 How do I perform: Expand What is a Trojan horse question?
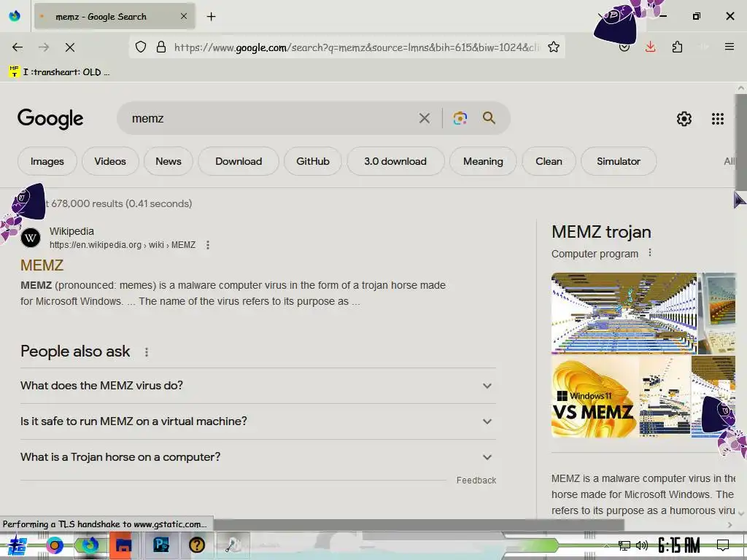(x=258, y=457)
